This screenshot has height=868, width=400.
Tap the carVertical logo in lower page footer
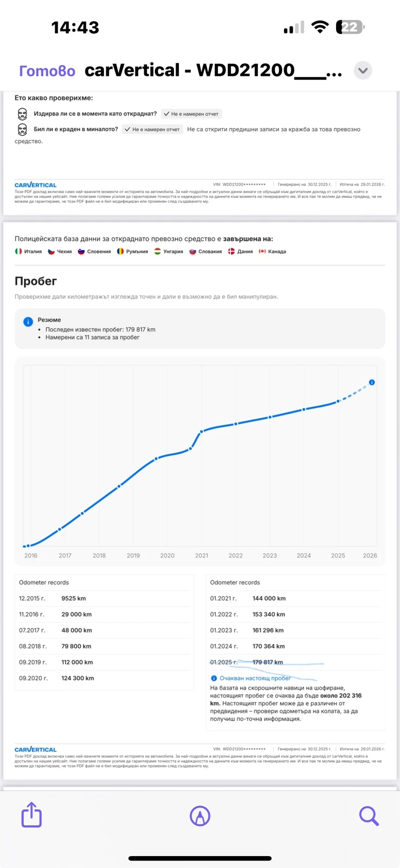point(35,749)
